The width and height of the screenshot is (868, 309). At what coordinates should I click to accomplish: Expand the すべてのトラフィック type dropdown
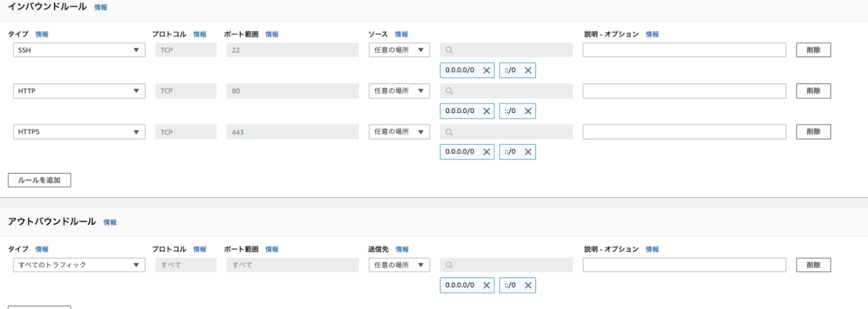[x=79, y=265]
